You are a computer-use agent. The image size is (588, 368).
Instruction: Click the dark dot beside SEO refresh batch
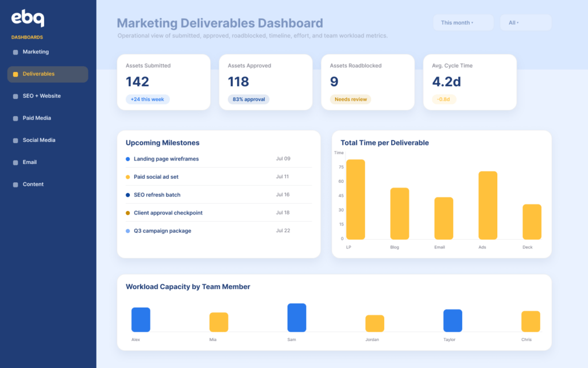[128, 195]
